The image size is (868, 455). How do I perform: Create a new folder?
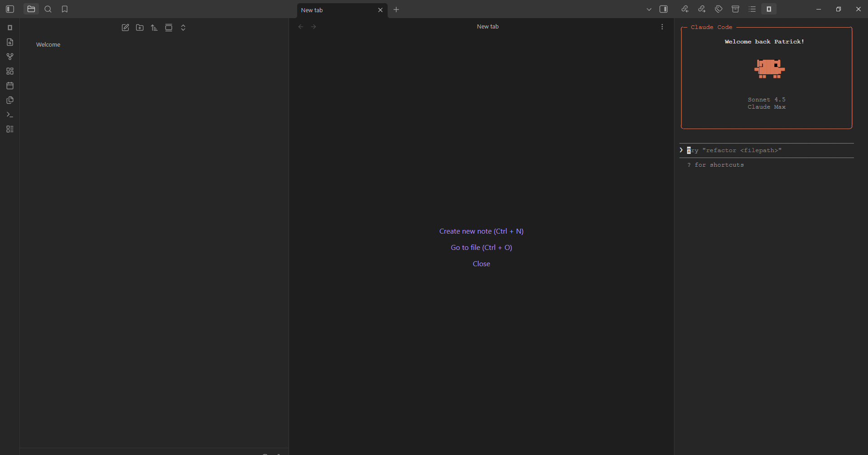[x=140, y=28]
